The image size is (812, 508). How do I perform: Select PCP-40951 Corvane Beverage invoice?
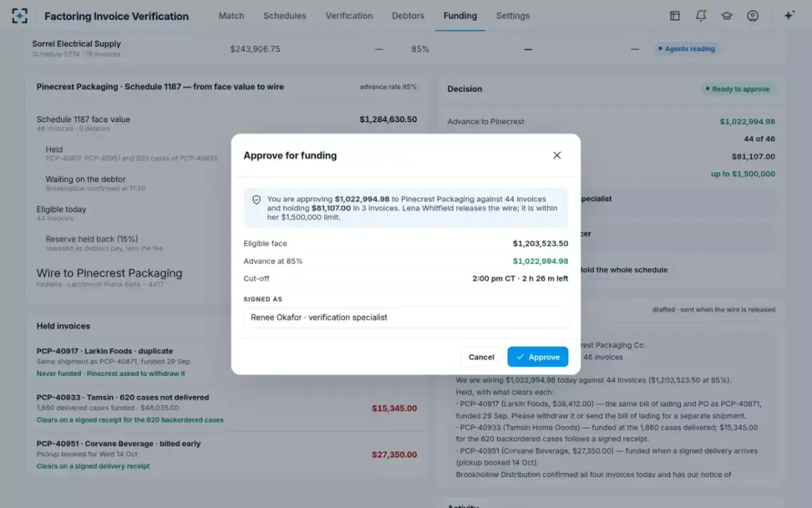[x=118, y=444]
